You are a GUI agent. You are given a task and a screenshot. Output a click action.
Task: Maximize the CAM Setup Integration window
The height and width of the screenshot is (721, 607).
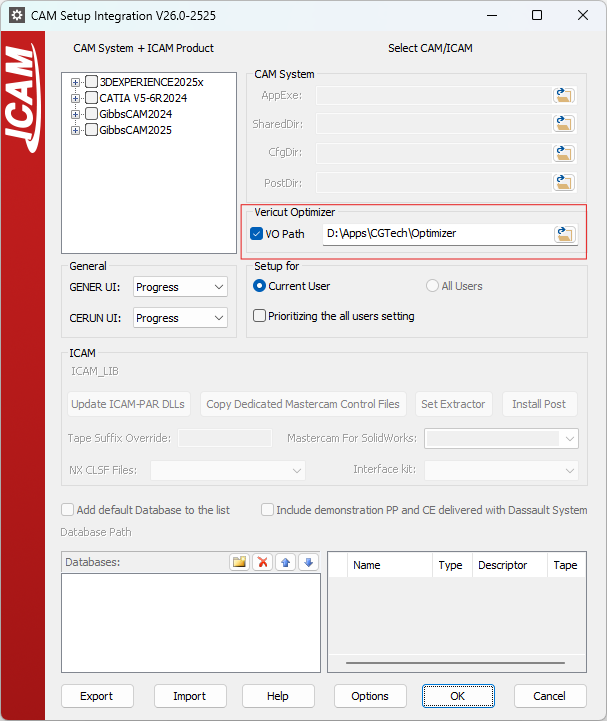tap(537, 15)
